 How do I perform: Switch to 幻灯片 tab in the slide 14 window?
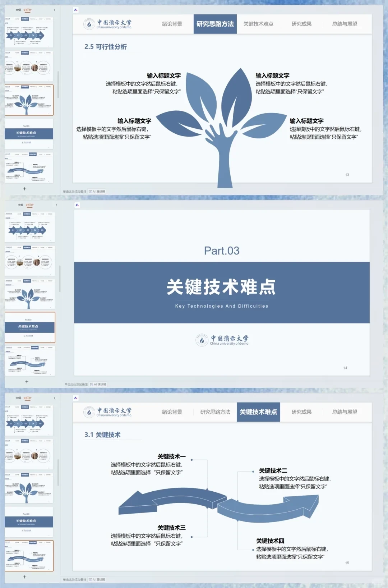coord(29,205)
